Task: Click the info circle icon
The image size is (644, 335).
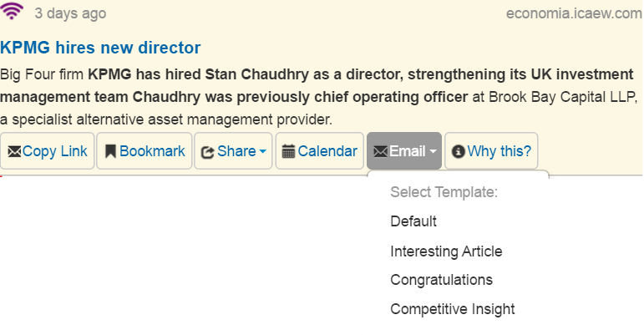Action: pyautogui.click(x=458, y=151)
